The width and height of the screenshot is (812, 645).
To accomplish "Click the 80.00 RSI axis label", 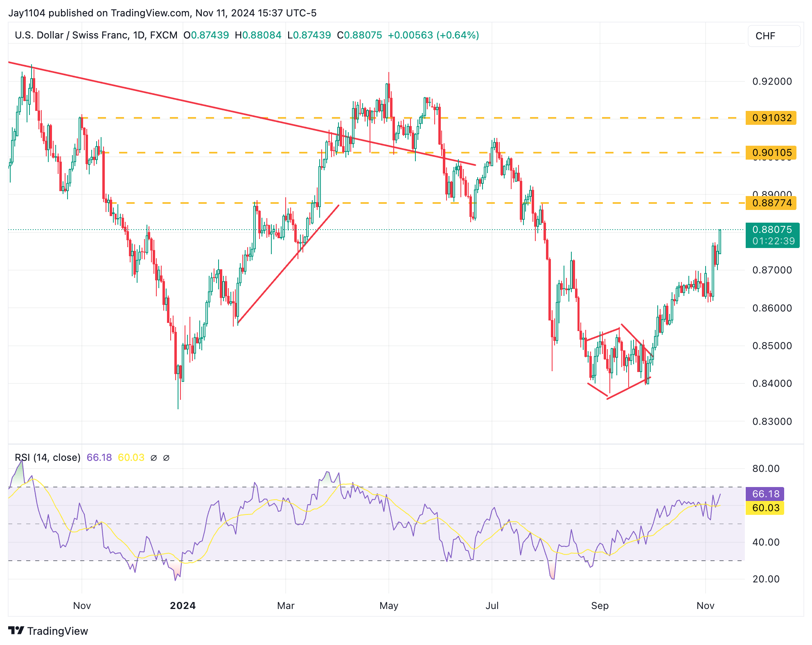I will coord(766,469).
